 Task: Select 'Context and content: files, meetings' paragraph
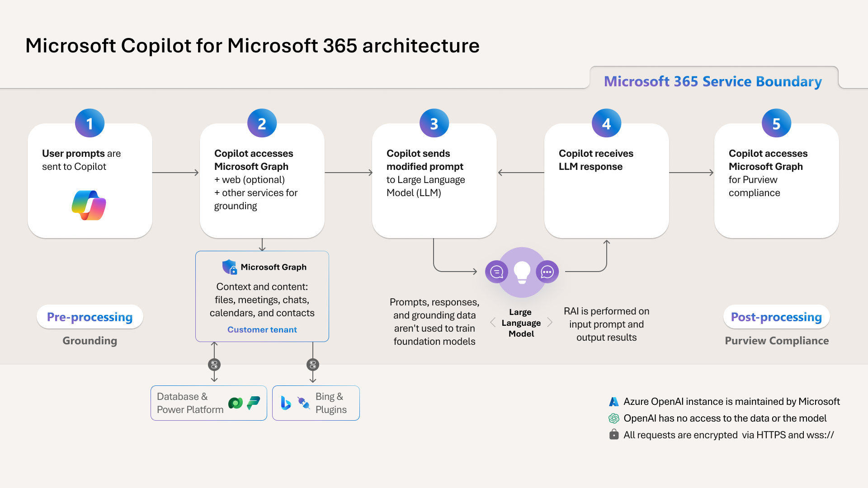262,300
